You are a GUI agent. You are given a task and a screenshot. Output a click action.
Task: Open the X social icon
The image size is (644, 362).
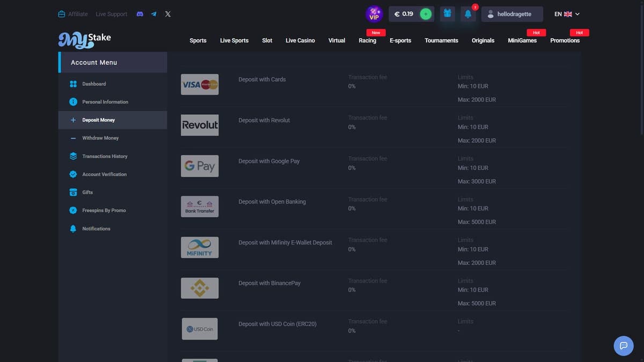point(167,14)
